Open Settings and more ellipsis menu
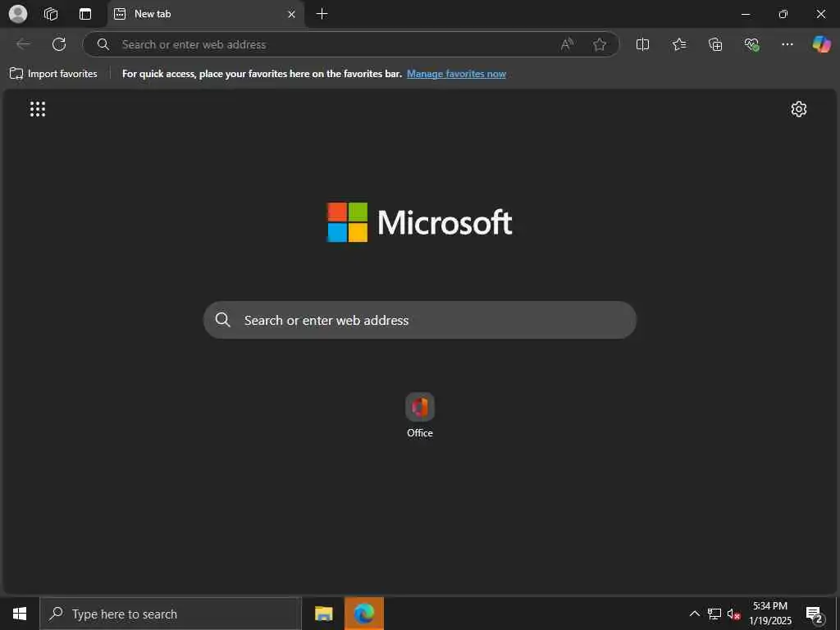Screen dimensions: 840x630 tap(787, 44)
